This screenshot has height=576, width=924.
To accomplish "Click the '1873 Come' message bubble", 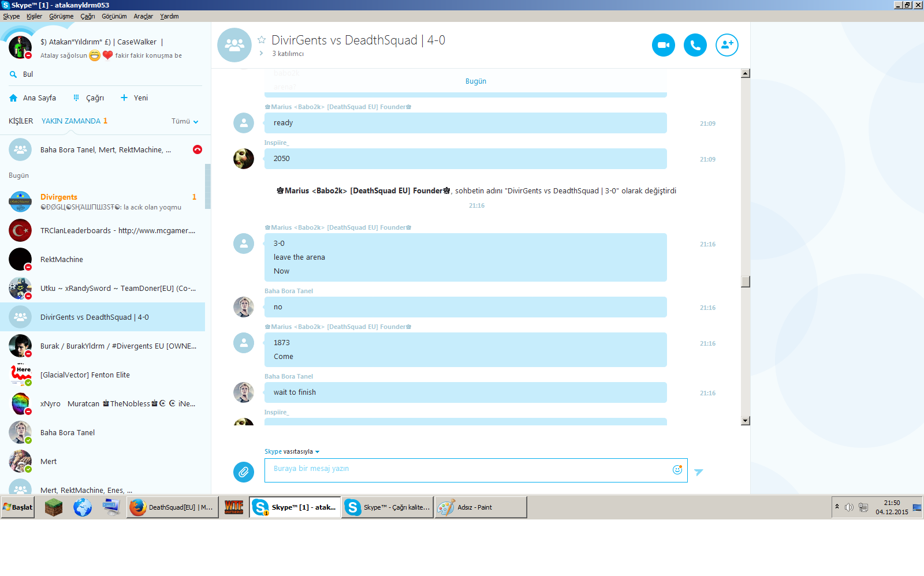I will pyautogui.click(x=465, y=350).
